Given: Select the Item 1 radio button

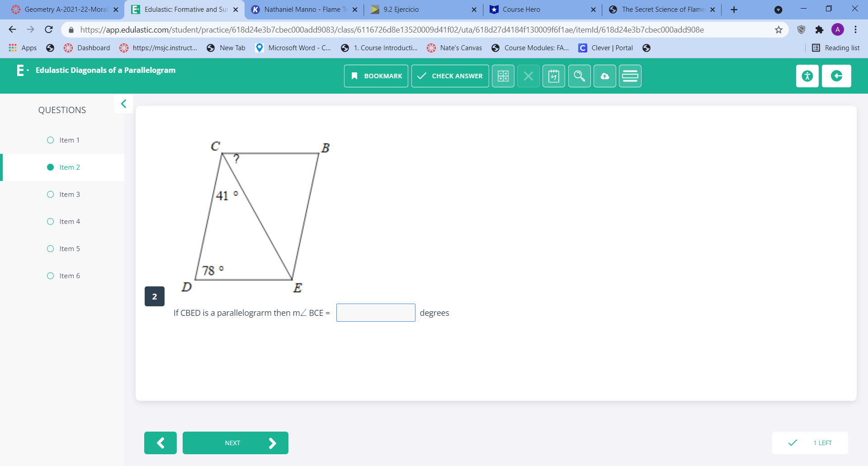Looking at the screenshot, I should [50, 140].
